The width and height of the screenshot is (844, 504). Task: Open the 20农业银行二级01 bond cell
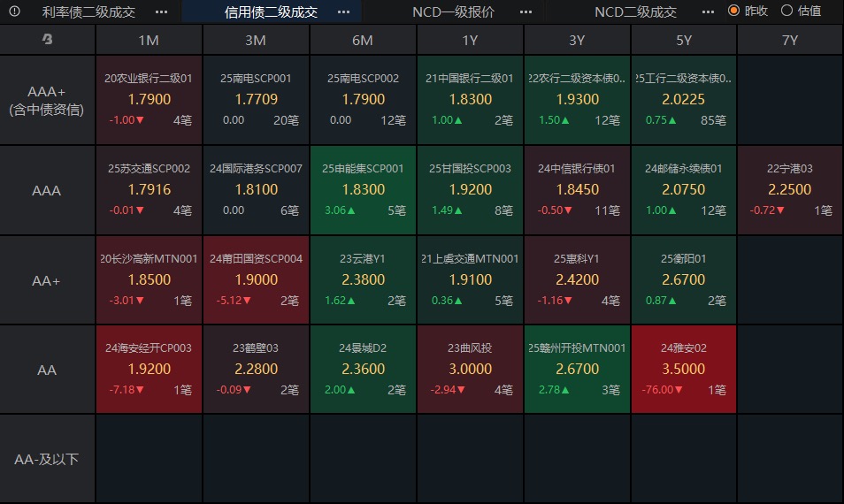coord(150,100)
